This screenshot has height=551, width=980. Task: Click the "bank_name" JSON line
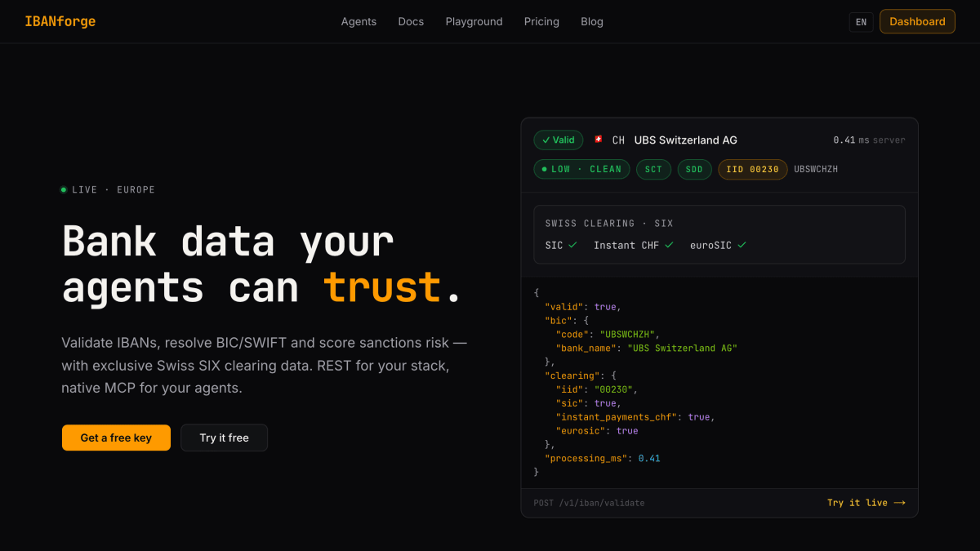(647, 348)
